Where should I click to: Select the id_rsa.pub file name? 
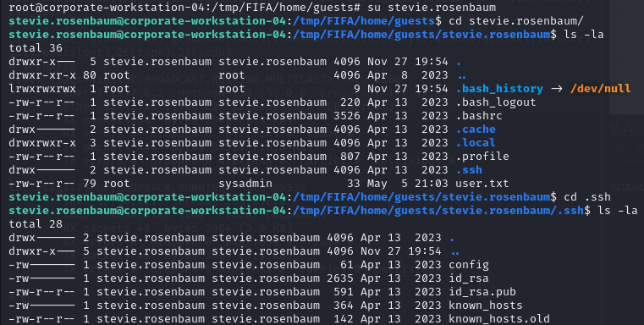482,292
